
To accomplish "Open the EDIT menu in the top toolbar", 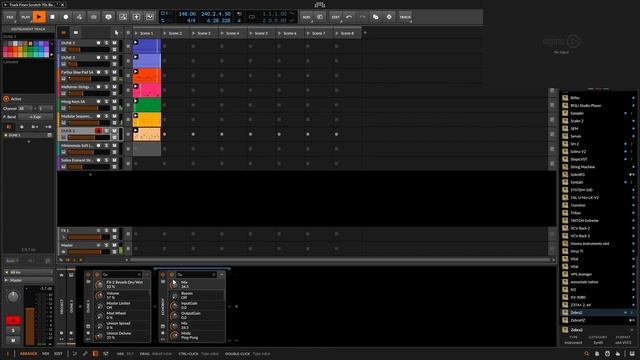I will [x=336, y=17].
